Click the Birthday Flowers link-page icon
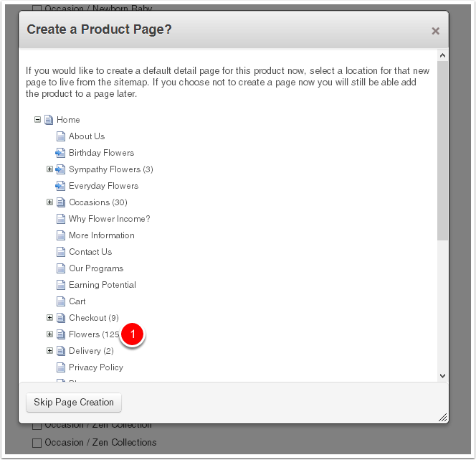 61,153
